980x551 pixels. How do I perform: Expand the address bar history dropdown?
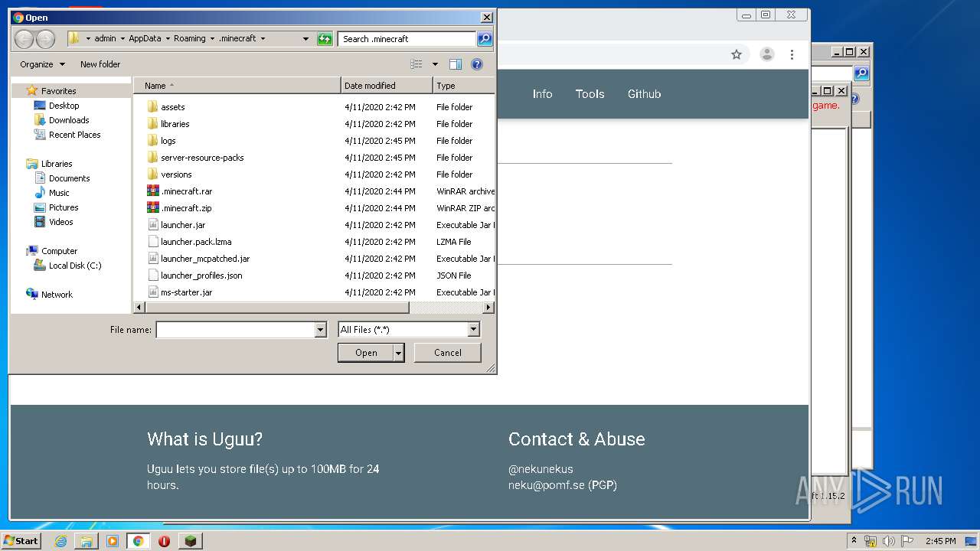(x=305, y=39)
